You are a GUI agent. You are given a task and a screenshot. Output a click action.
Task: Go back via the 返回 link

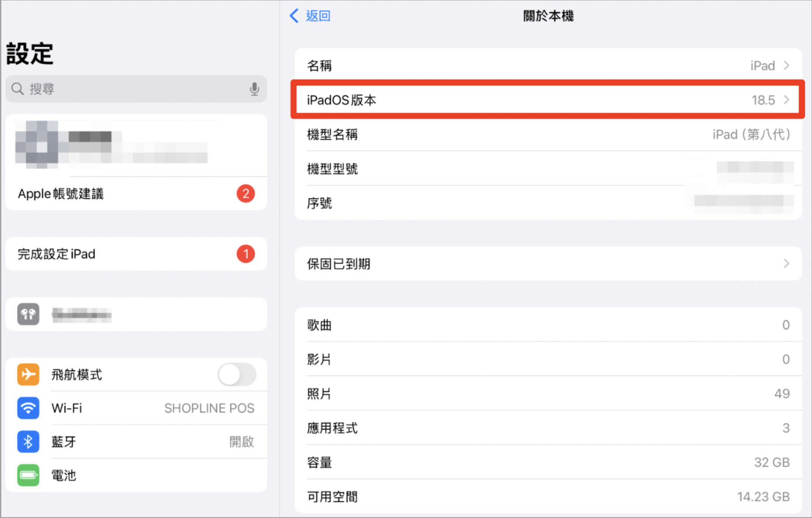click(x=318, y=16)
